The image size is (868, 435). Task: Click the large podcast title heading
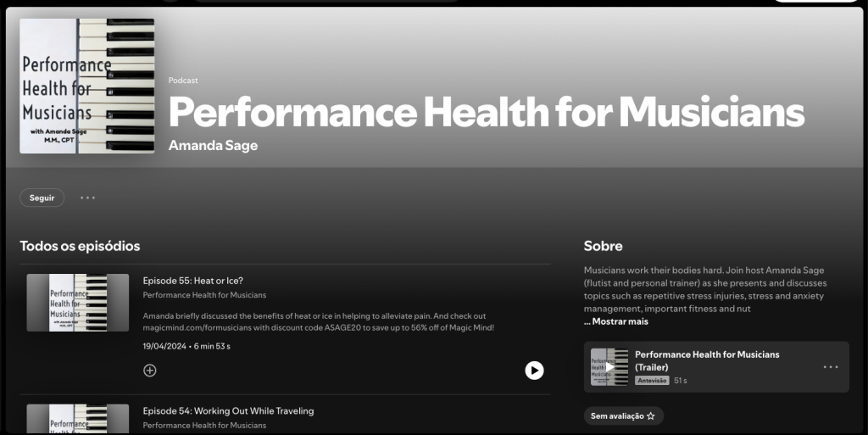coord(486,112)
